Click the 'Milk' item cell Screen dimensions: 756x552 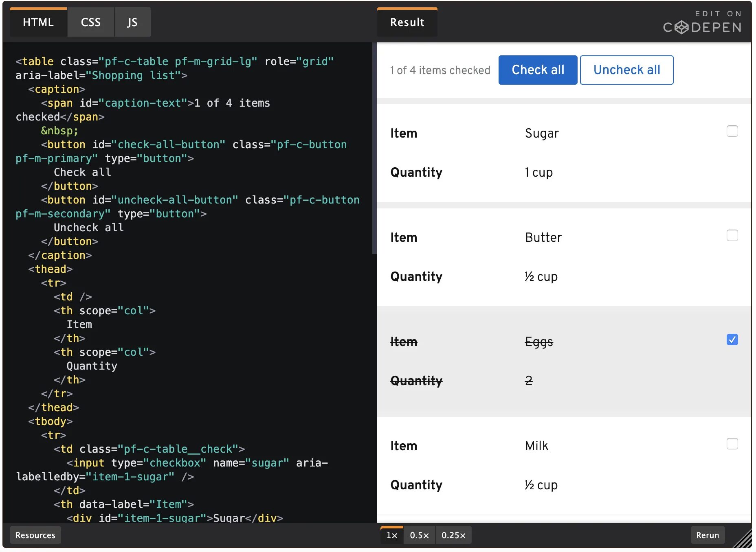537,446
